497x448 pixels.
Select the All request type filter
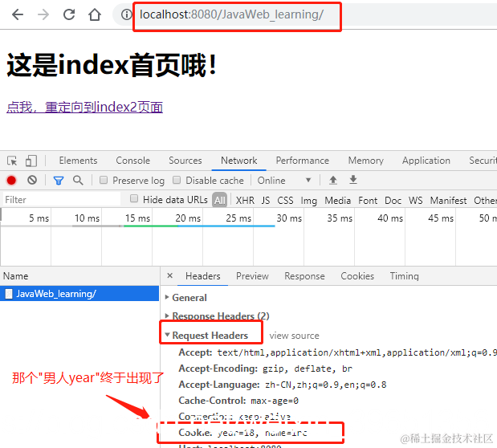point(220,200)
